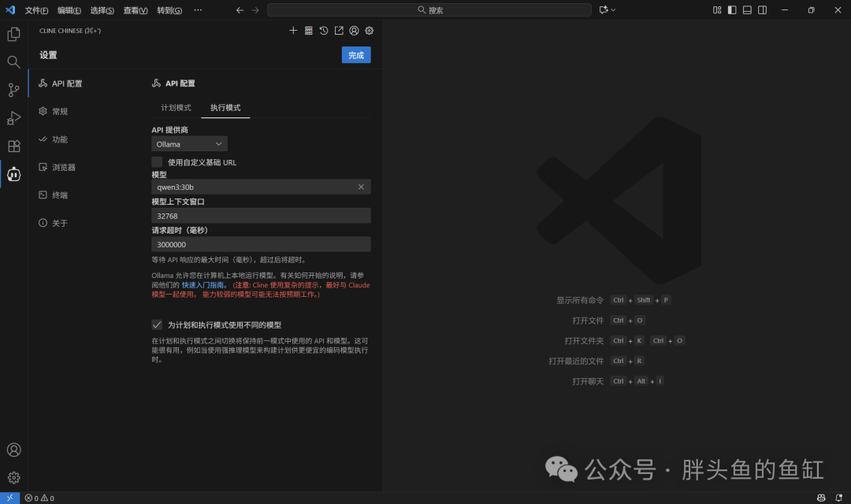851x504 pixels.
Task: Open the Customize Layout icon
Action: coord(717,9)
